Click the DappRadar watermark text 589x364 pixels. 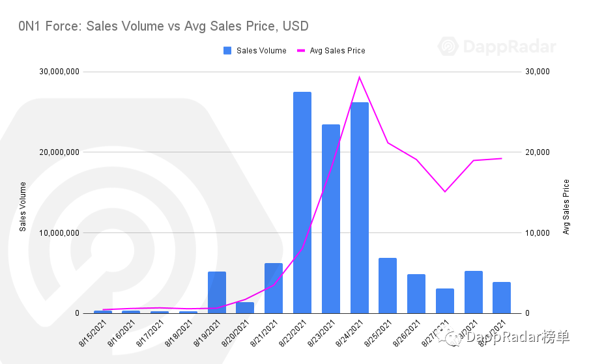coord(510,47)
